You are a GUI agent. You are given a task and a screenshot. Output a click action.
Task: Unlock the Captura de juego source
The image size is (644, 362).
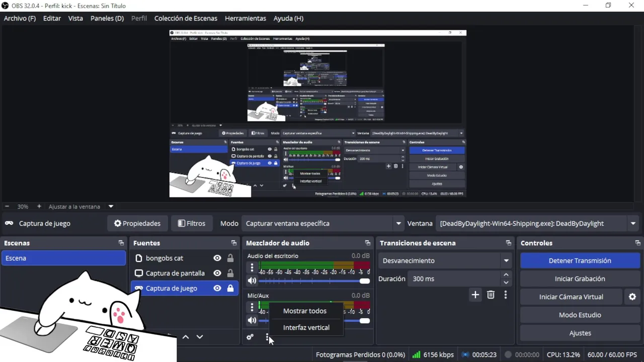230,288
